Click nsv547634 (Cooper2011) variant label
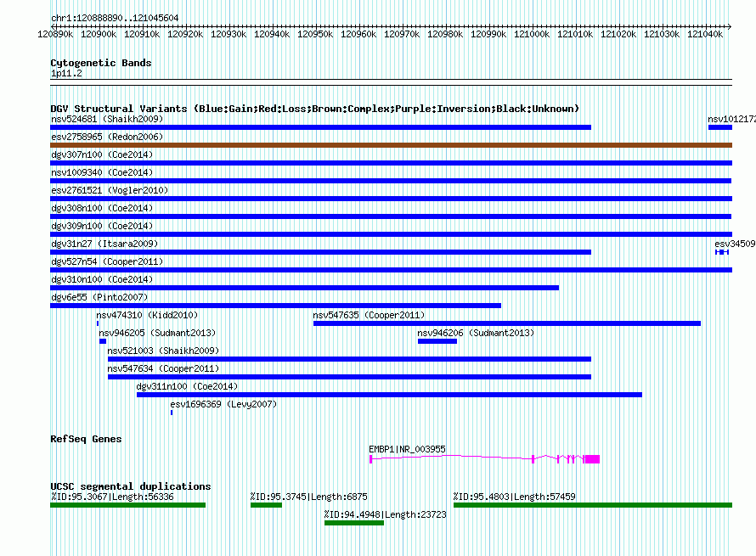This screenshot has height=556, width=756. tap(163, 368)
